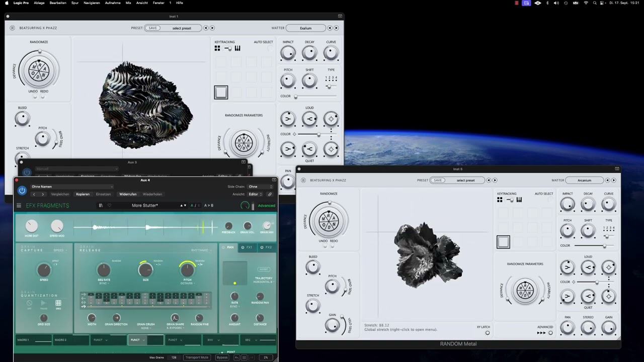Open EFX Fragments preset browser library icon
The height and width of the screenshot is (362, 644).
(101, 205)
